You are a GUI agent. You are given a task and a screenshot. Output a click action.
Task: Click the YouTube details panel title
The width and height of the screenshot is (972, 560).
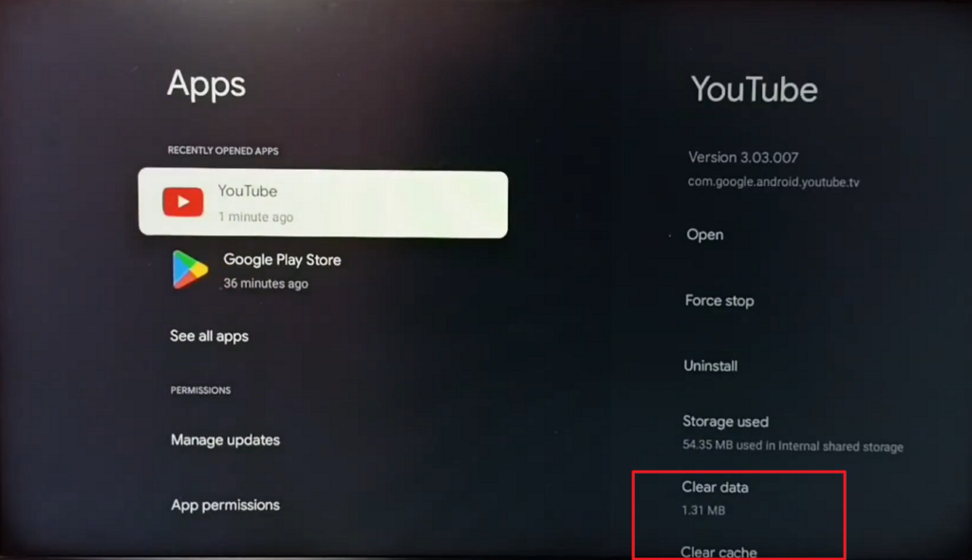point(754,89)
